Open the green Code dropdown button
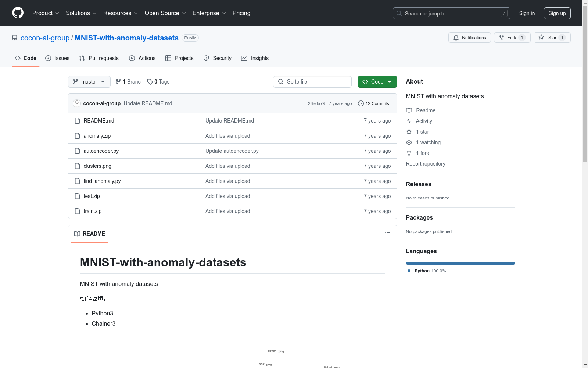Viewport: 588px width, 368px height. coord(377,82)
